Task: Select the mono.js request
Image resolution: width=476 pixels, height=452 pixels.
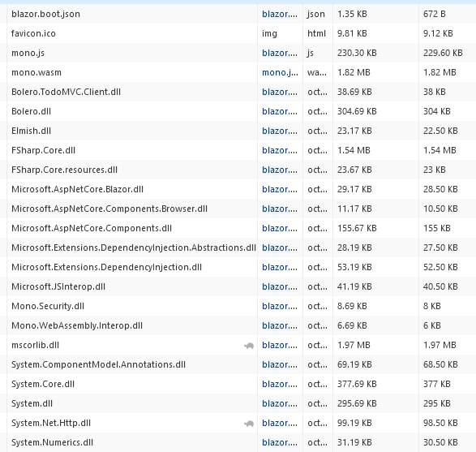Action: point(28,53)
